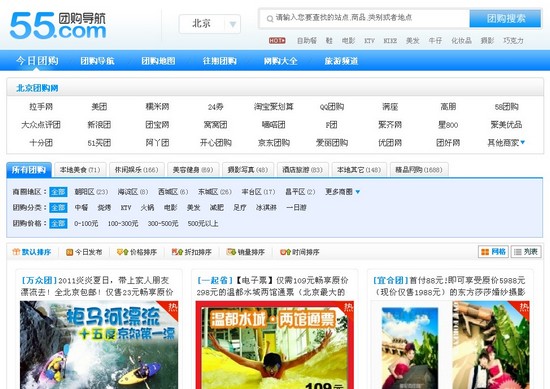The width and height of the screenshot is (550, 389).
Task: Open 宜合团 deal title link
Action: [x=449, y=286]
